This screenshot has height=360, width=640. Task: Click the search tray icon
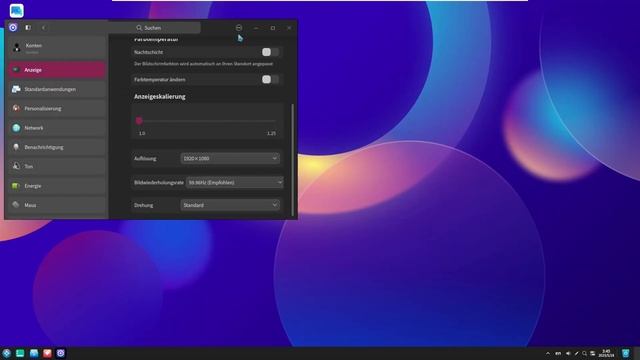coord(584,353)
